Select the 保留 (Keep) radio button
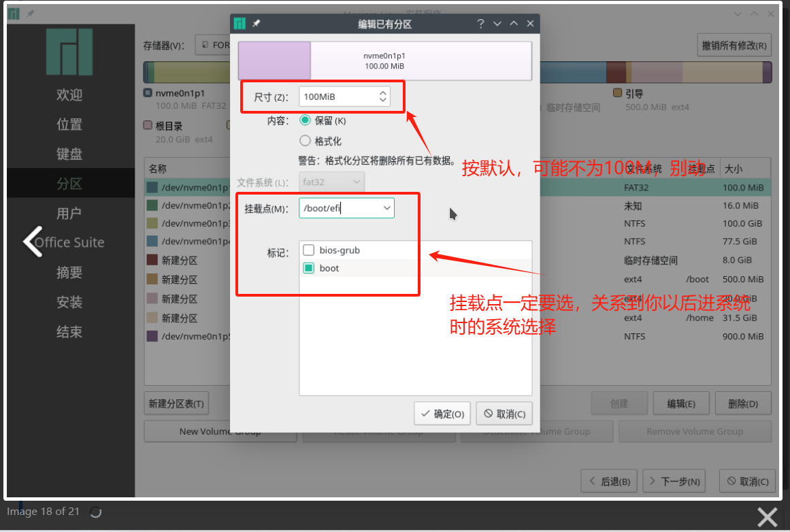This screenshot has height=532, width=790. 306,120
